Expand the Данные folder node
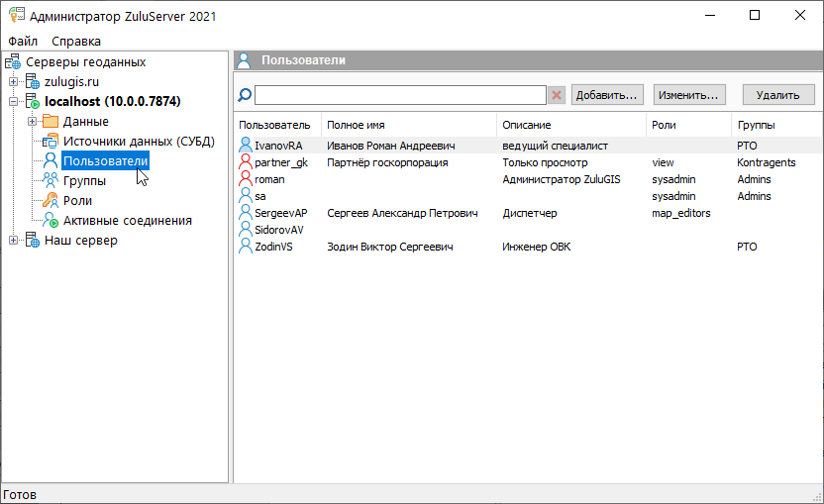This screenshot has height=504, width=824. tap(32, 122)
